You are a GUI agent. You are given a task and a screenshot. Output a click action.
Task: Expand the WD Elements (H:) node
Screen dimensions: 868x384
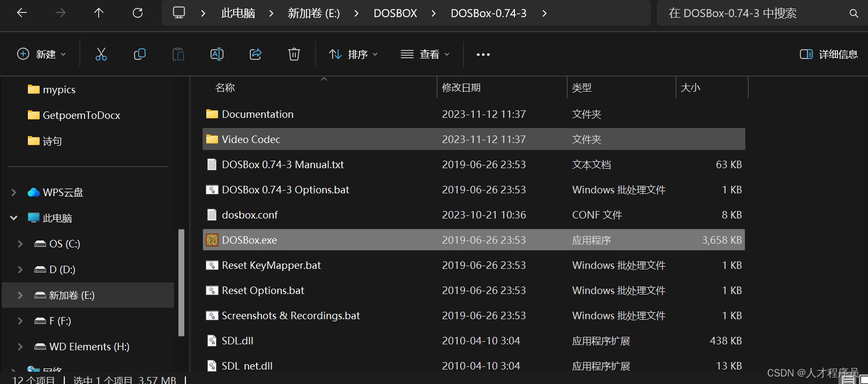tap(20, 347)
